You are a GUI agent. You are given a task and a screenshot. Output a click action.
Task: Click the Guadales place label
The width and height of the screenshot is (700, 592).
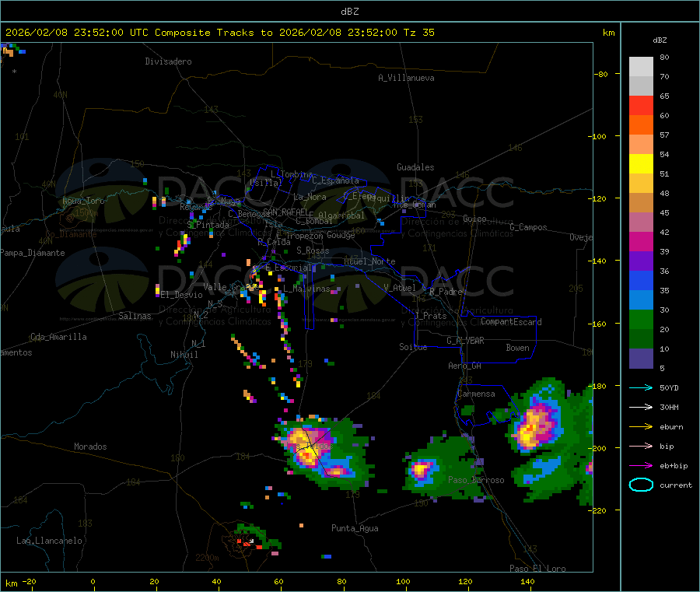[x=415, y=167]
